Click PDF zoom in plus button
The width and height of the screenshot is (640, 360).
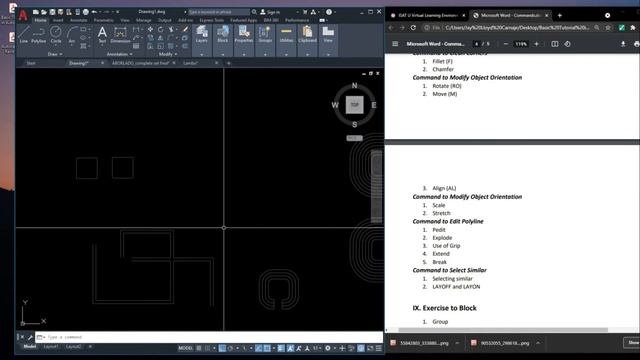(536, 44)
